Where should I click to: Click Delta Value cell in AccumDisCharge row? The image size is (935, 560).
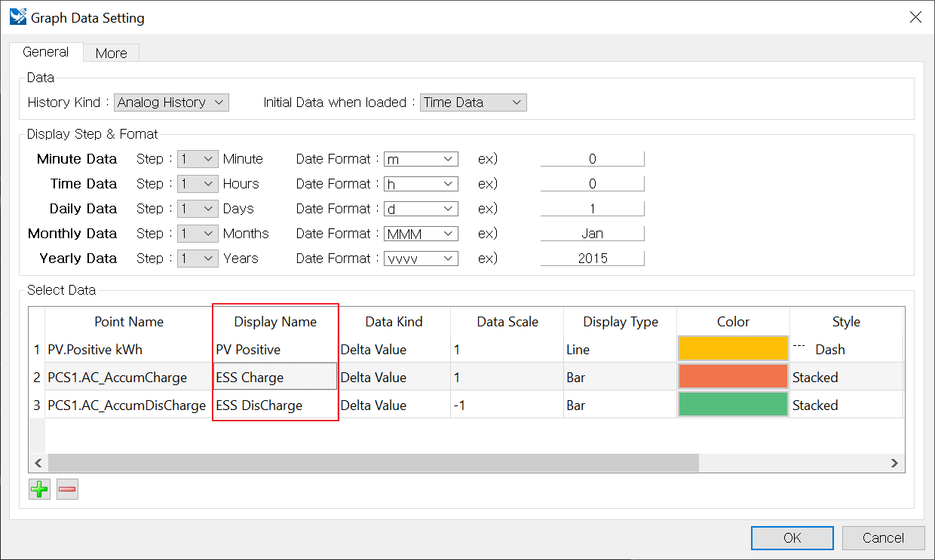click(x=394, y=405)
